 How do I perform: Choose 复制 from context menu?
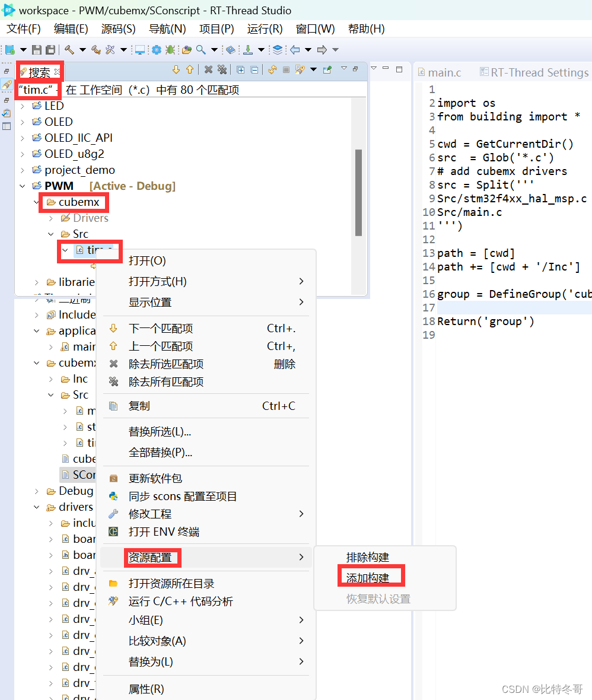[x=206, y=406]
